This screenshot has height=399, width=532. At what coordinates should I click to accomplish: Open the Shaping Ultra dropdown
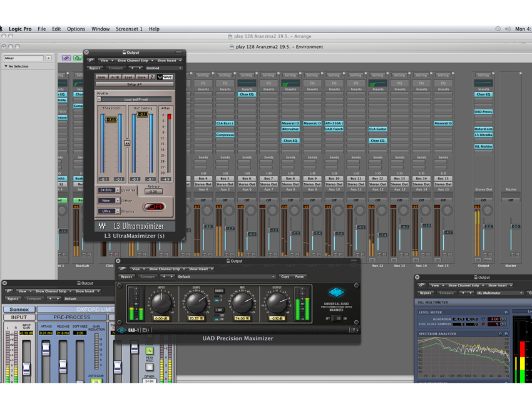(x=108, y=211)
